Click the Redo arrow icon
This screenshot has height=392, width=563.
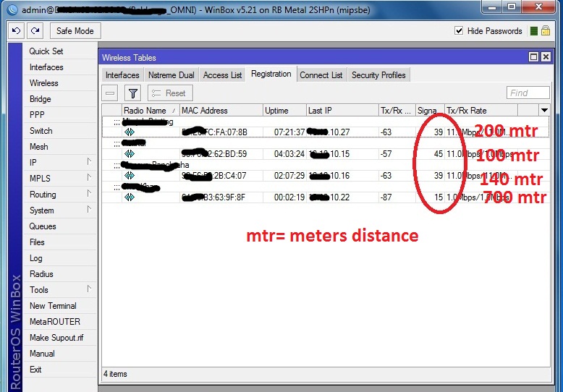coord(35,31)
